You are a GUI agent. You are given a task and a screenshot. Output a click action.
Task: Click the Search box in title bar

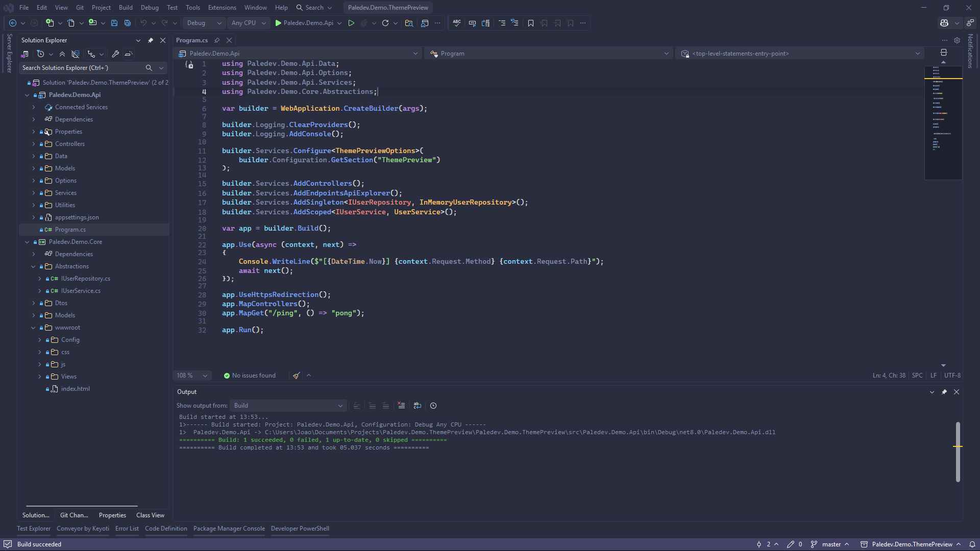314,8
